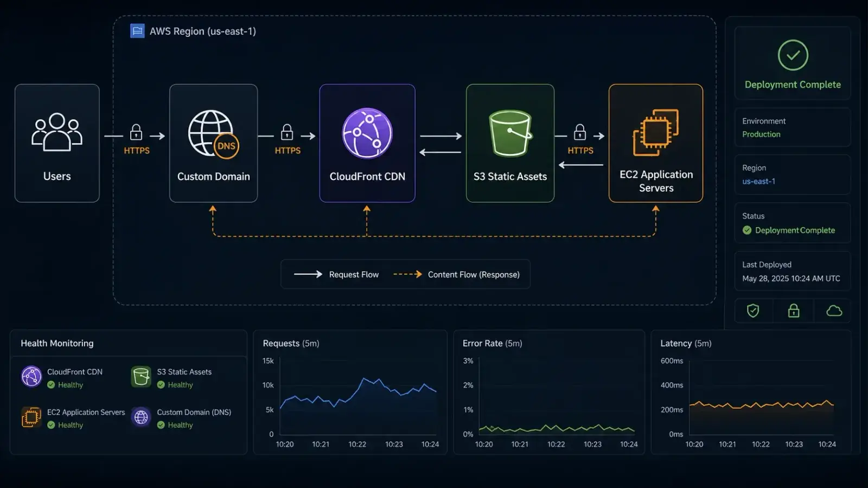Select the CloudFront CDN card label
Viewport: 868px width, 488px height.
(x=367, y=176)
